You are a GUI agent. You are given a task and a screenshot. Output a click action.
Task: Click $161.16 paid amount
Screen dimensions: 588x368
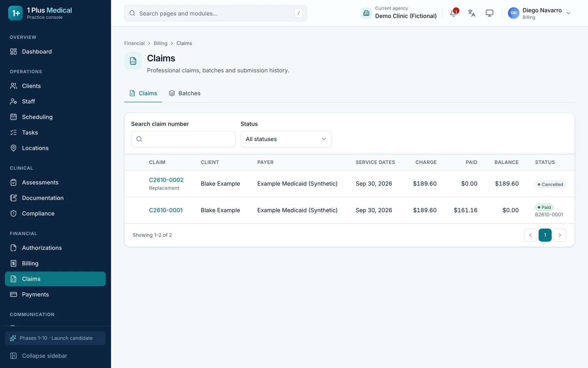(x=465, y=210)
